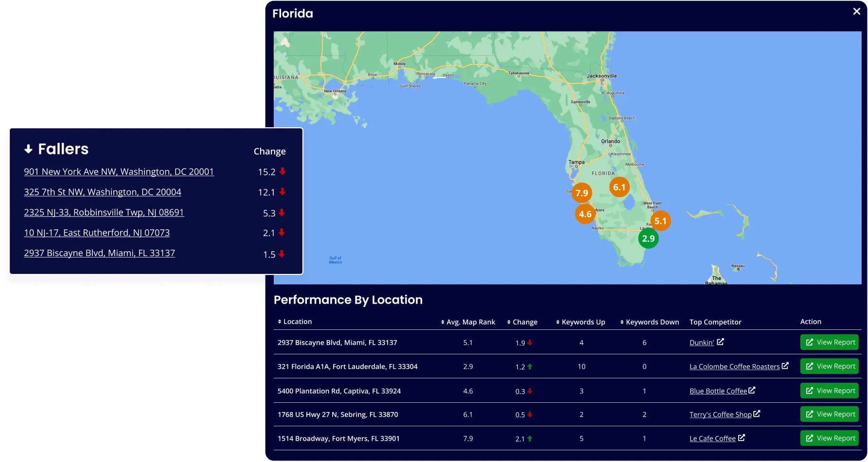This screenshot has height=462, width=868.
Task: Click the orange 6.1 map marker
Action: click(619, 187)
